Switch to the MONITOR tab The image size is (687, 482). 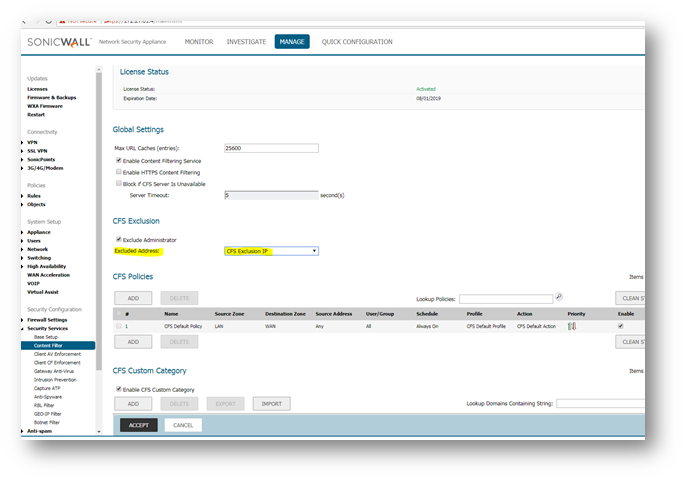(x=199, y=42)
